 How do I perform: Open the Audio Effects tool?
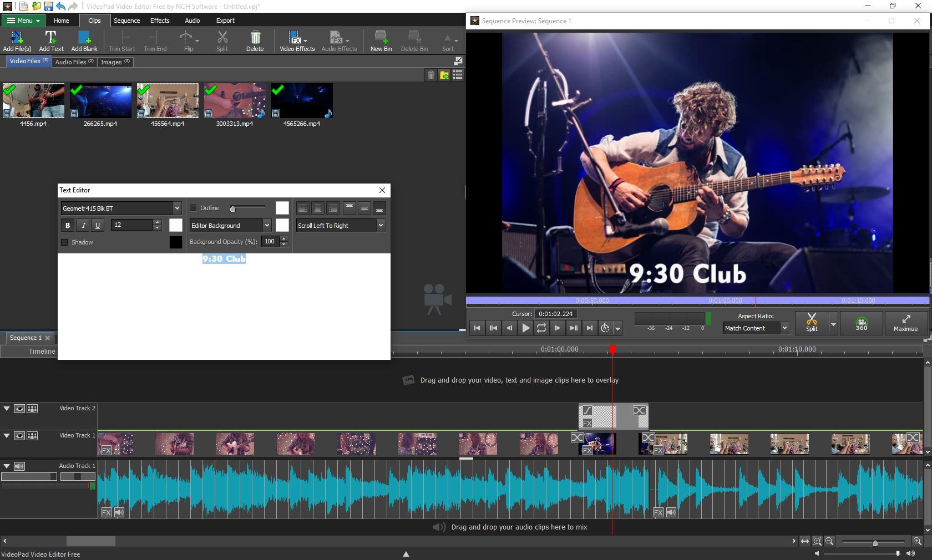tap(338, 40)
